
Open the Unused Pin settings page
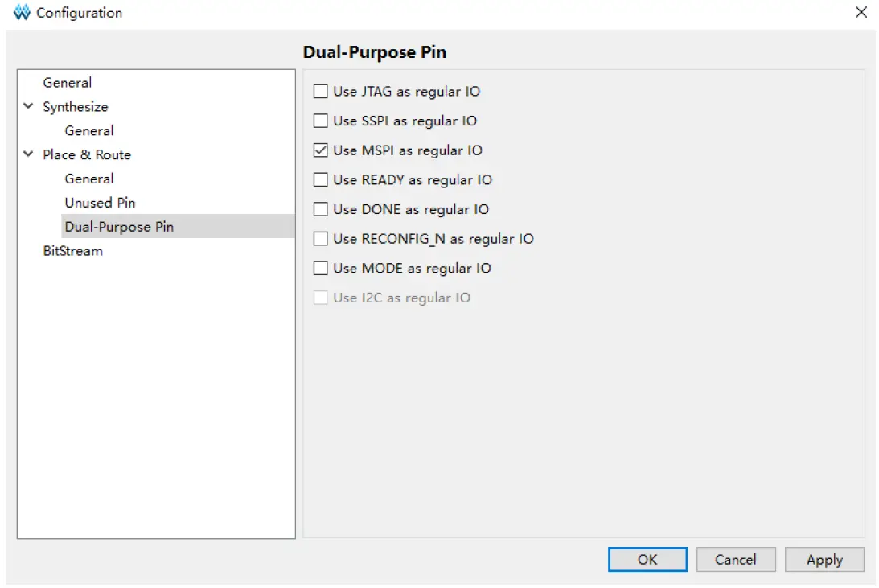99,203
